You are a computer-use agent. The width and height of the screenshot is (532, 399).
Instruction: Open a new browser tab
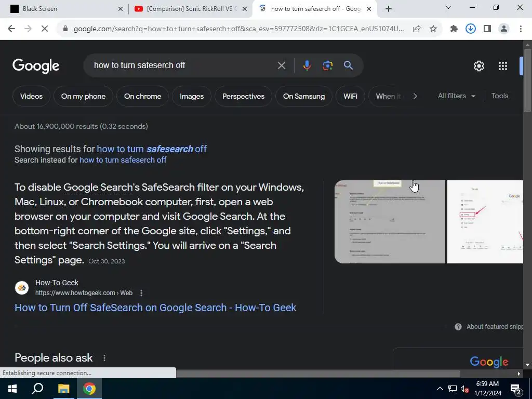pyautogui.click(x=389, y=9)
